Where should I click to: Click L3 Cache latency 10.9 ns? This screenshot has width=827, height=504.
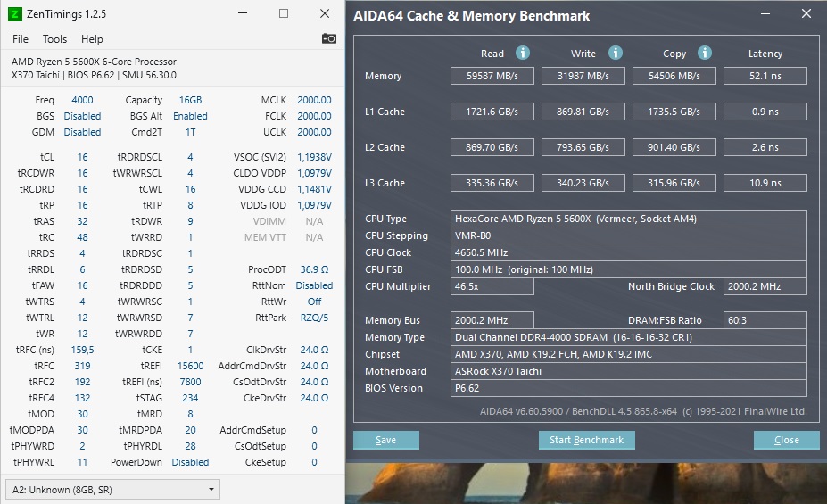(765, 183)
